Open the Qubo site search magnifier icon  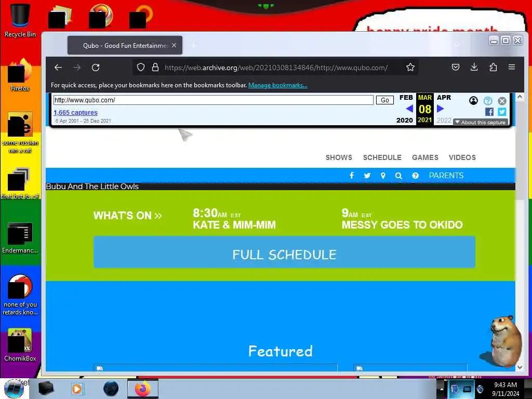coord(398,176)
